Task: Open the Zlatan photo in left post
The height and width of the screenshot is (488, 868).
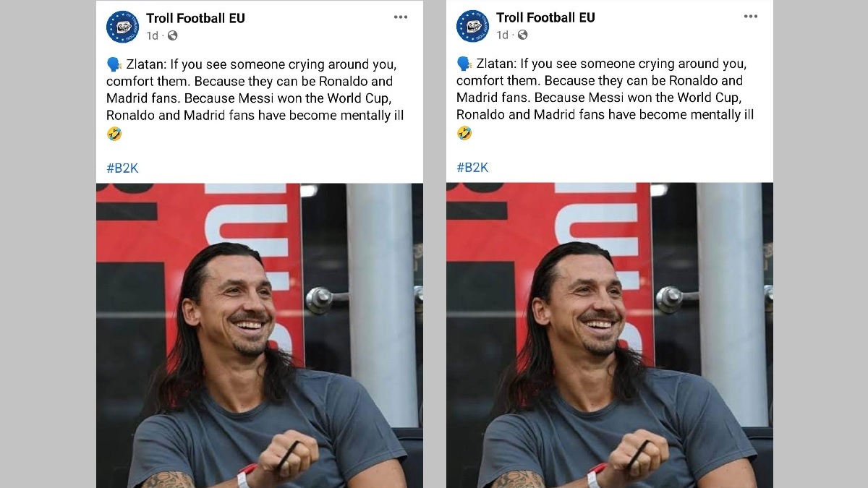Action: click(259, 335)
